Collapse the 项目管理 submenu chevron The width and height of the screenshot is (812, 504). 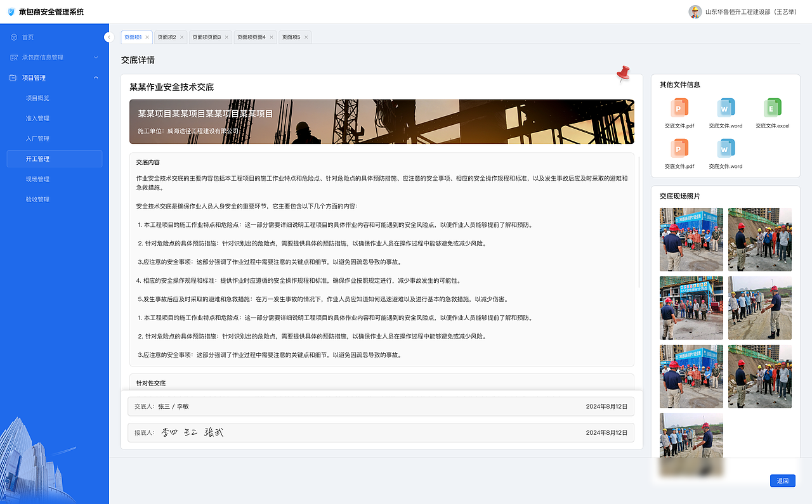tap(96, 77)
